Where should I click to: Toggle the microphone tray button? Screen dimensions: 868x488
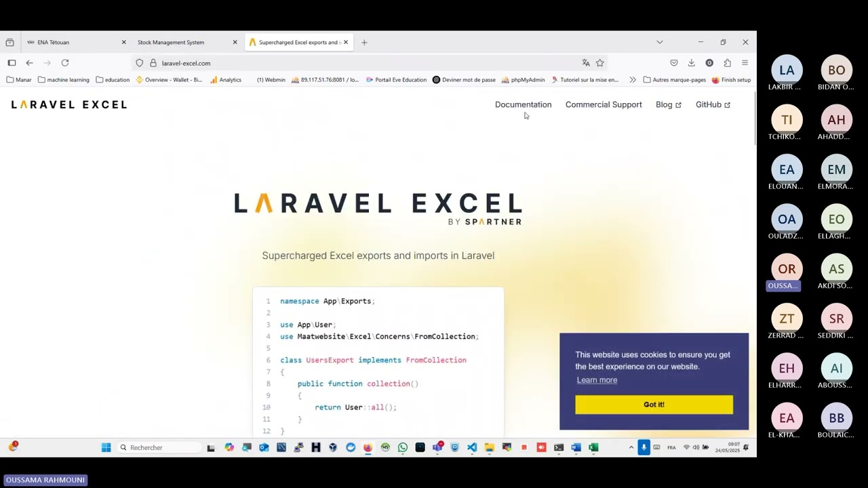[x=644, y=447]
